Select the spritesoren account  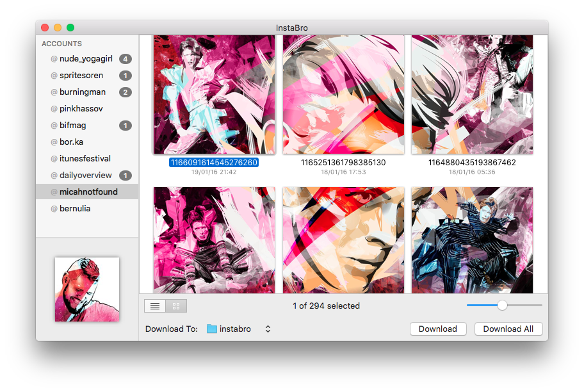[87, 76]
